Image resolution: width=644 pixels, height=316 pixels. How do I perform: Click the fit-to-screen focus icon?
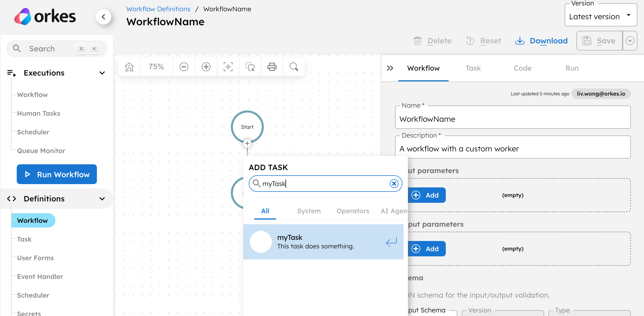tap(228, 67)
